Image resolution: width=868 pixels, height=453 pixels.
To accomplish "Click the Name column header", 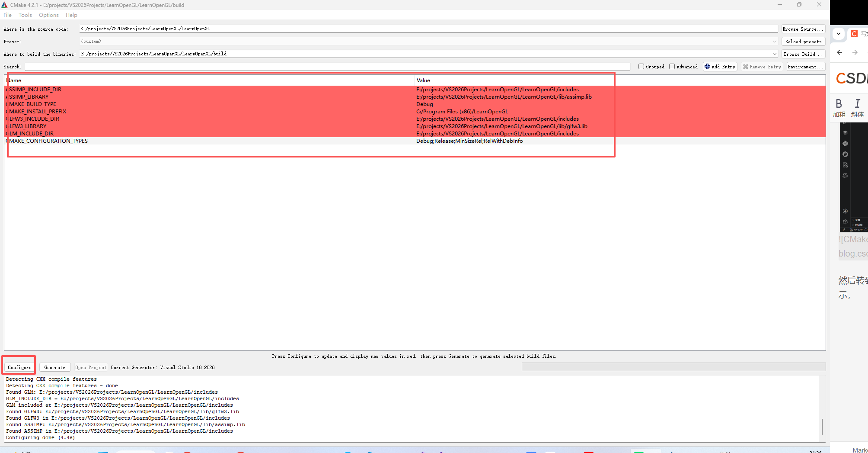I will 210,80.
